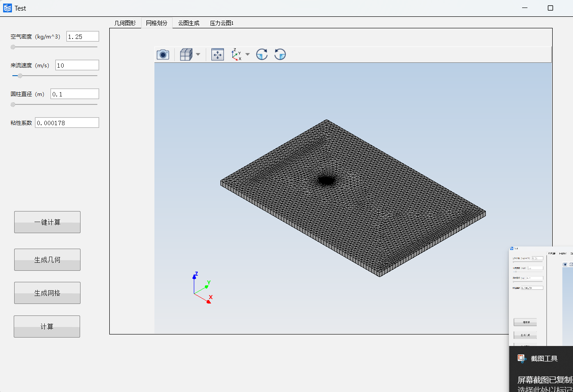This screenshot has height=392, width=573.
Task: Click the 粘性系数 label
Action: click(x=21, y=123)
